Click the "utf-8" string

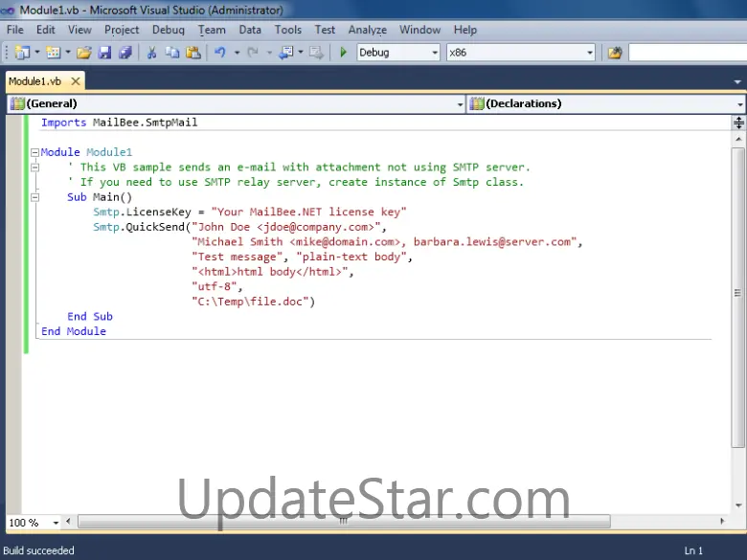click(x=214, y=286)
